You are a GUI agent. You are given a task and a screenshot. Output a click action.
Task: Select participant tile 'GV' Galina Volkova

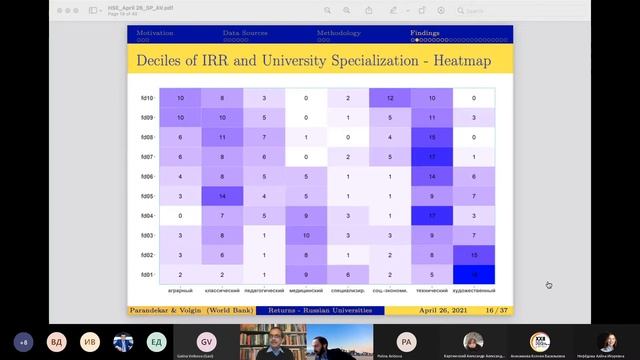[x=207, y=342]
